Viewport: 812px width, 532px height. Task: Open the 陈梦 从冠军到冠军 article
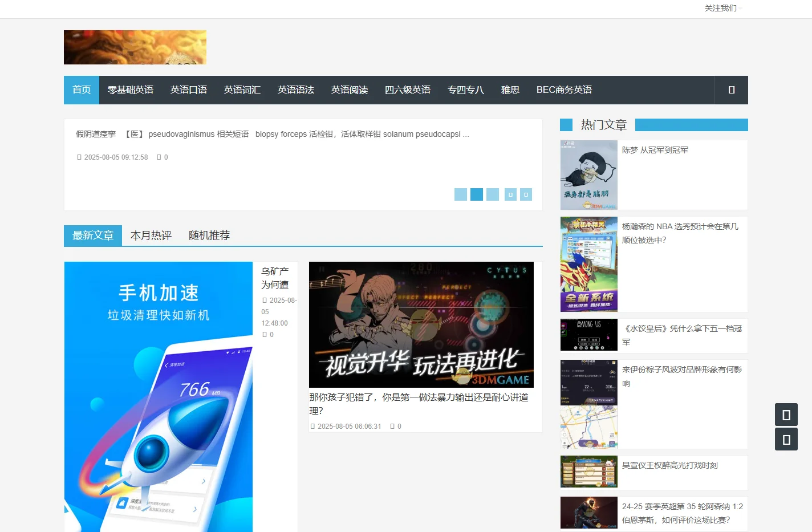(x=655, y=150)
